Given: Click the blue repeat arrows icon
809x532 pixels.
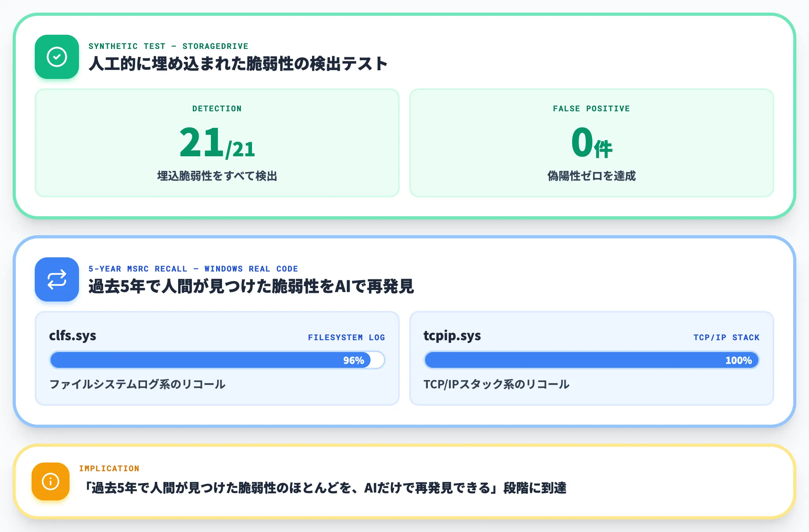Looking at the screenshot, I should (57, 279).
